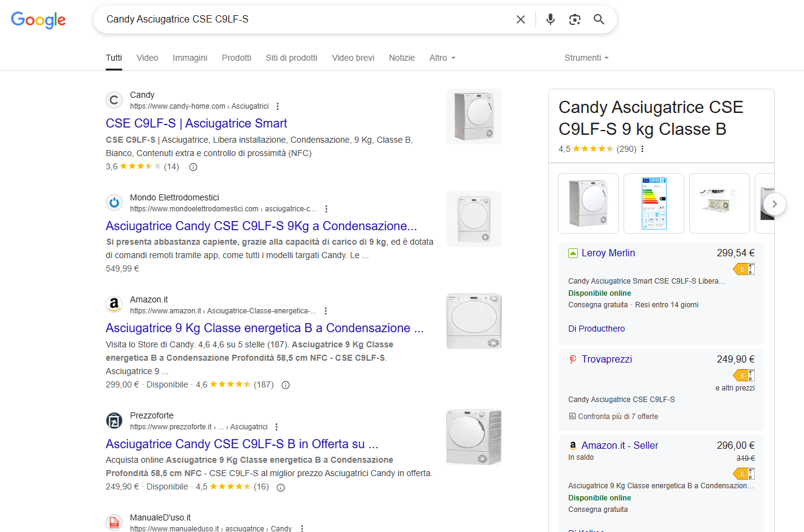Open the Video brevi tab
804x532 pixels.
[x=353, y=58]
